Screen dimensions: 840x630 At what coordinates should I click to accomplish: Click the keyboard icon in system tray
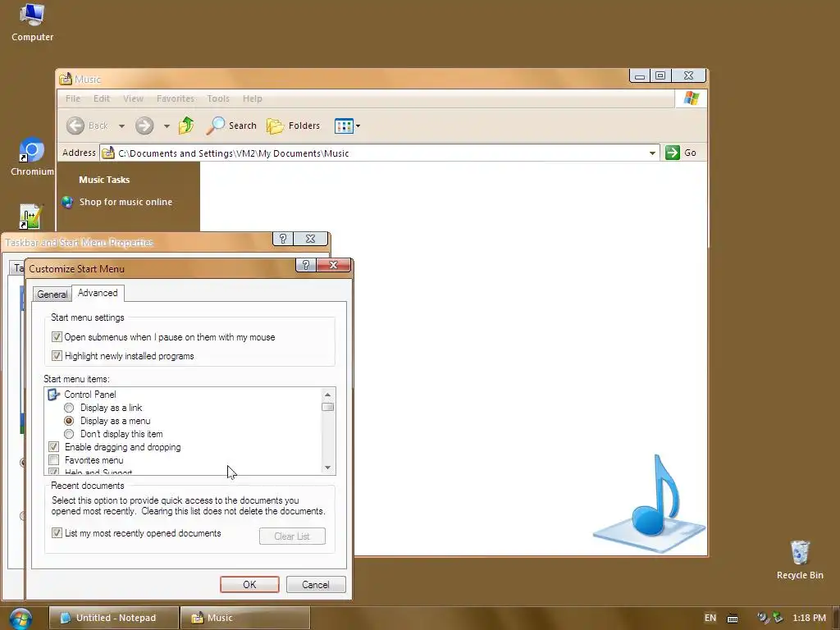(x=733, y=619)
